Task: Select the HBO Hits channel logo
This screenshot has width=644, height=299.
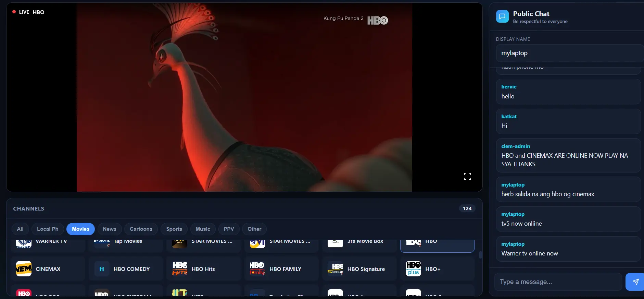Action: [x=180, y=269]
